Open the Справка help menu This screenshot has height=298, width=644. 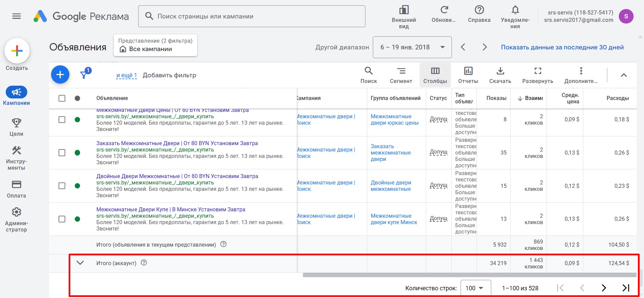click(479, 14)
